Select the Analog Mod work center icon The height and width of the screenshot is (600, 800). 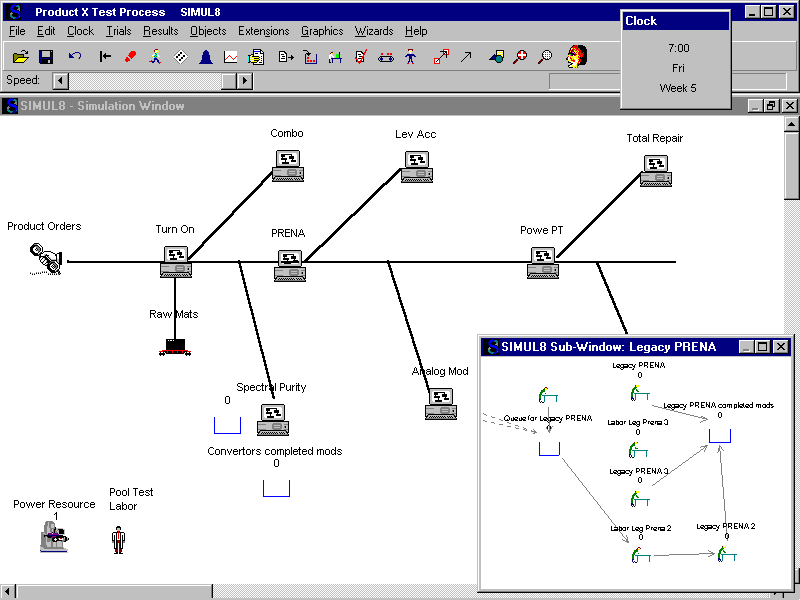(x=441, y=404)
